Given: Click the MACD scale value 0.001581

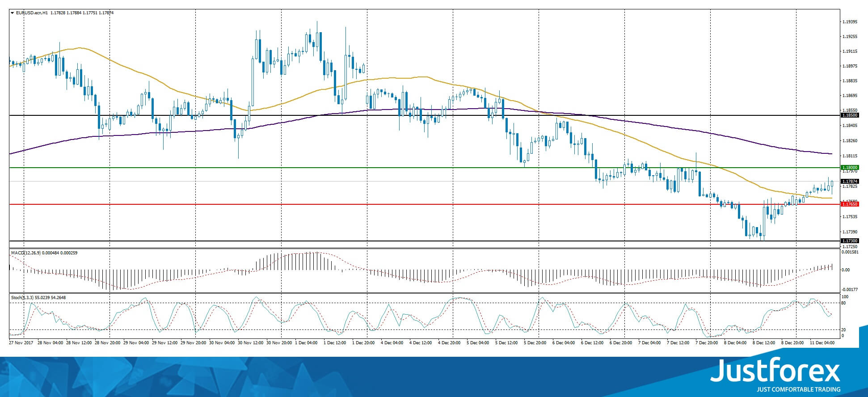Looking at the screenshot, I should click(850, 252).
